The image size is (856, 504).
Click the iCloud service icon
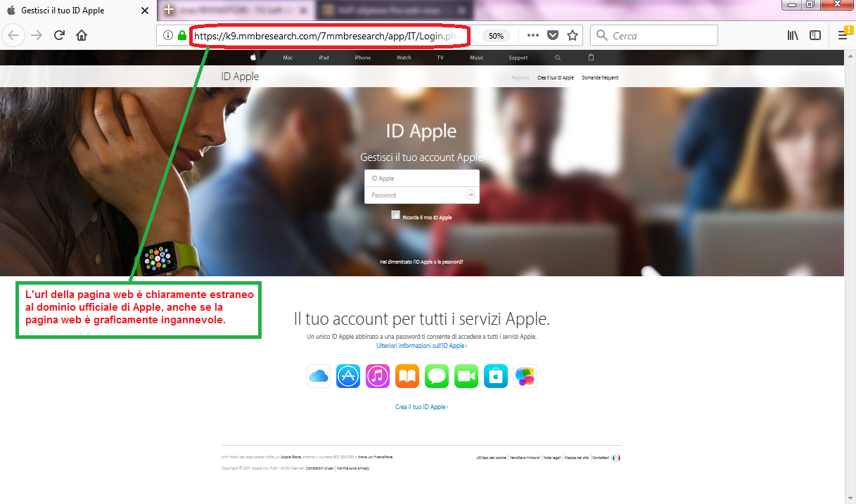pyautogui.click(x=319, y=376)
